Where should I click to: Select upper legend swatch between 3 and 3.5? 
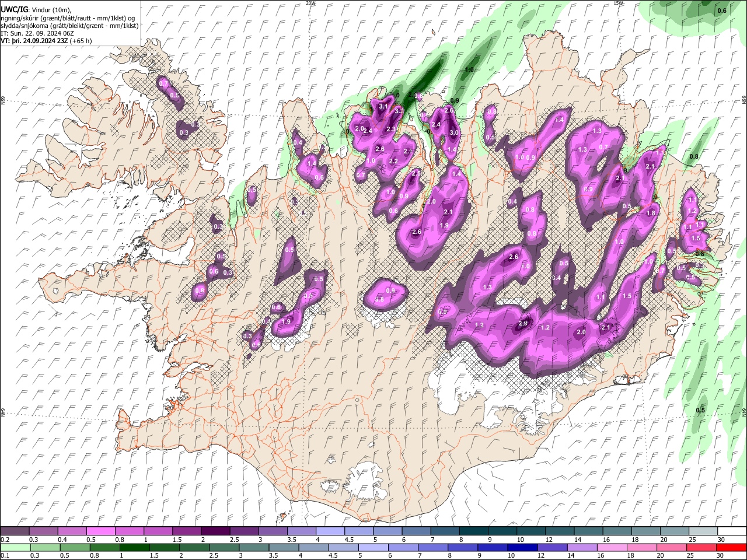273,531
